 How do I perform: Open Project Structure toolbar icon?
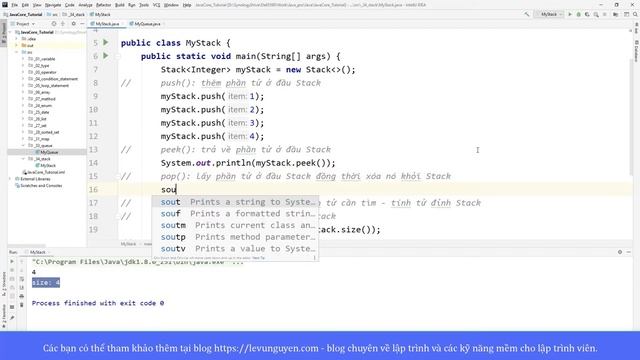[x=616, y=14]
